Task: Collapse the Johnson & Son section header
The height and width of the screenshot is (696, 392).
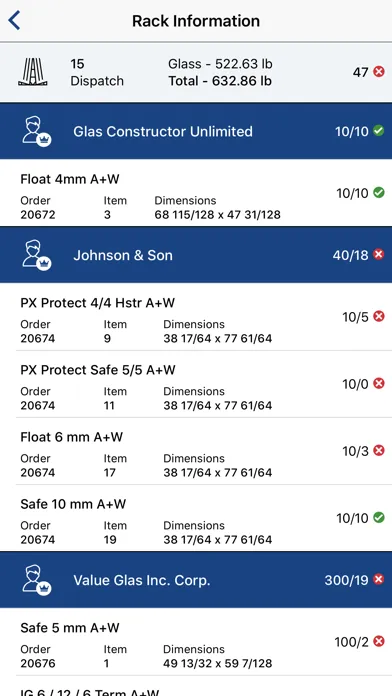Action: pyautogui.click(x=196, y=255)
